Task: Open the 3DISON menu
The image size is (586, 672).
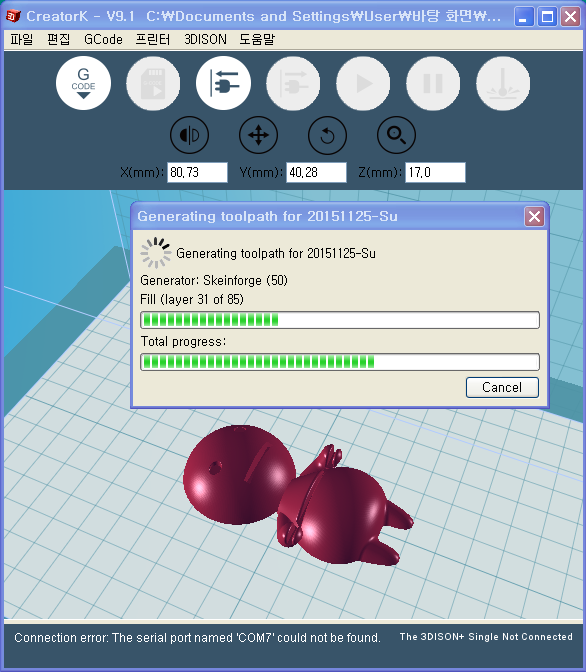Action: pos(205,39)
